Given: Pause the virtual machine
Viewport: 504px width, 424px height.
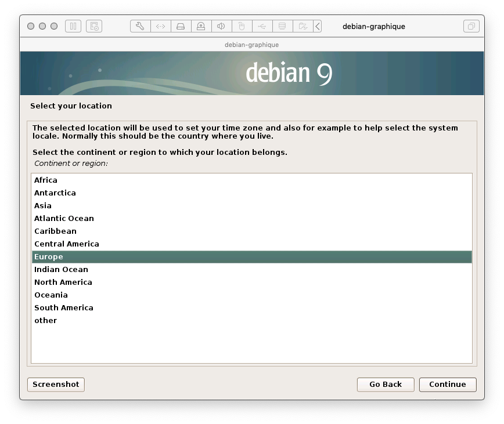Looking at the screenshot, I should (x=73, y=26).
